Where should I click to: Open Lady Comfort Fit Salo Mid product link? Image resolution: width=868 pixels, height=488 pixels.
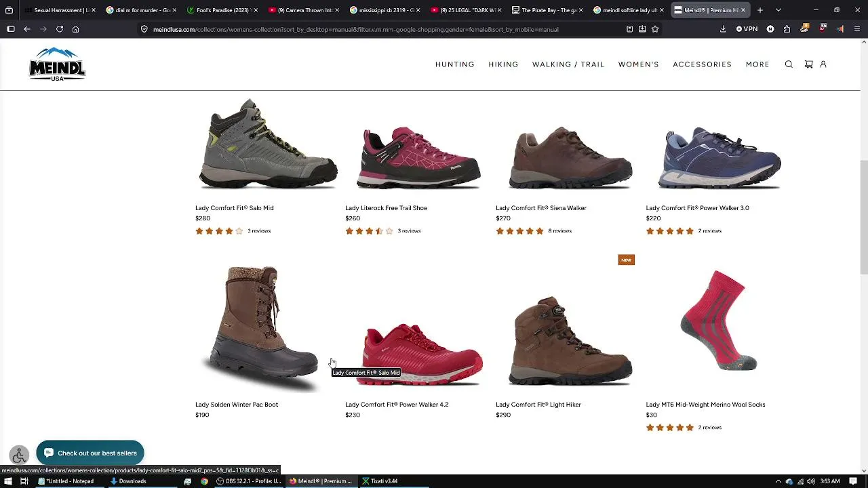(235, 208)
